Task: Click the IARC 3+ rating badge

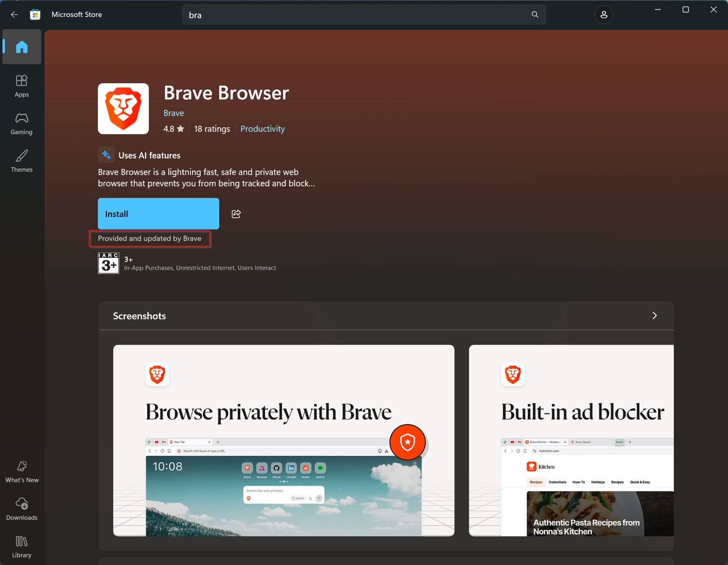Action: tap(108, 263)
